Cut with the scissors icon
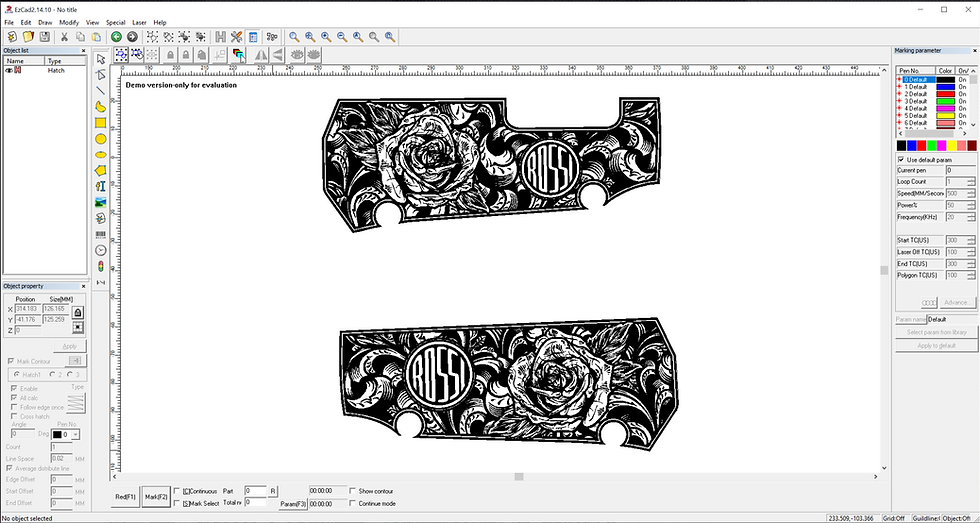980x523 pixels. pos(64,37)
